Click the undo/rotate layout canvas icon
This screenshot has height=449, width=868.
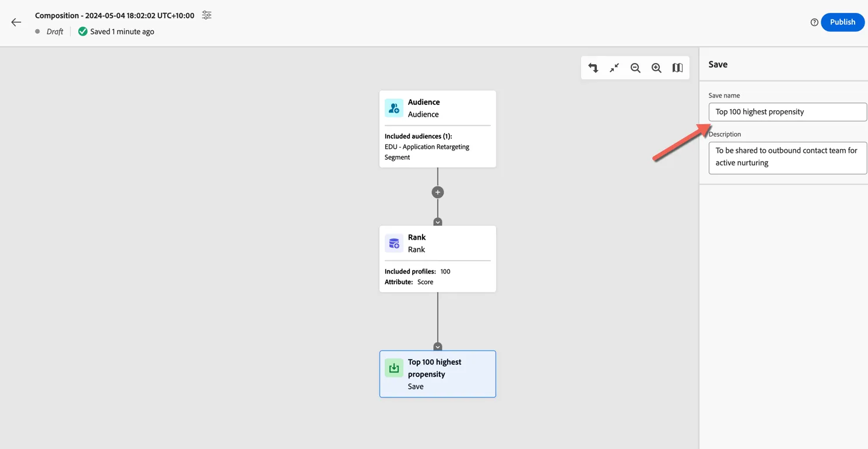click(593, 68)
